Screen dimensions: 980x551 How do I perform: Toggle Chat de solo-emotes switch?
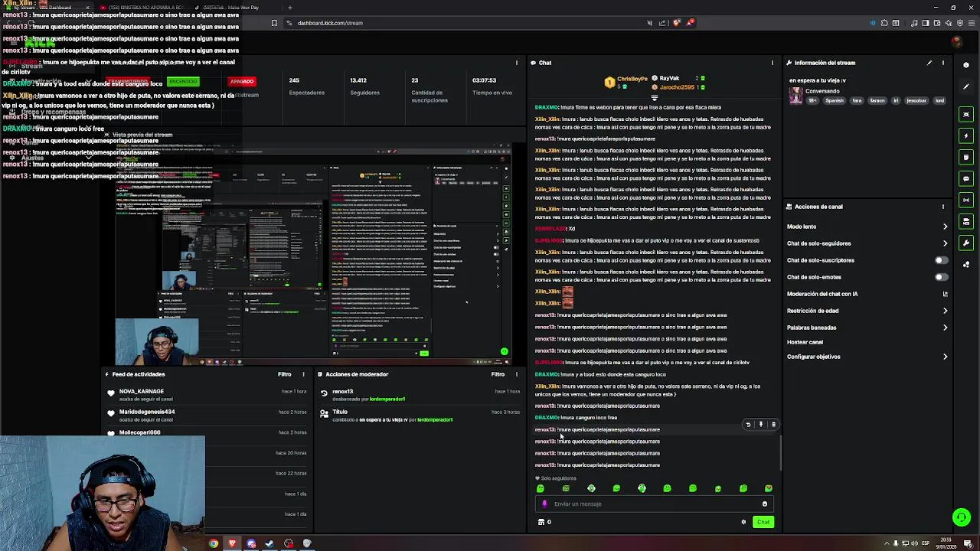942,277
